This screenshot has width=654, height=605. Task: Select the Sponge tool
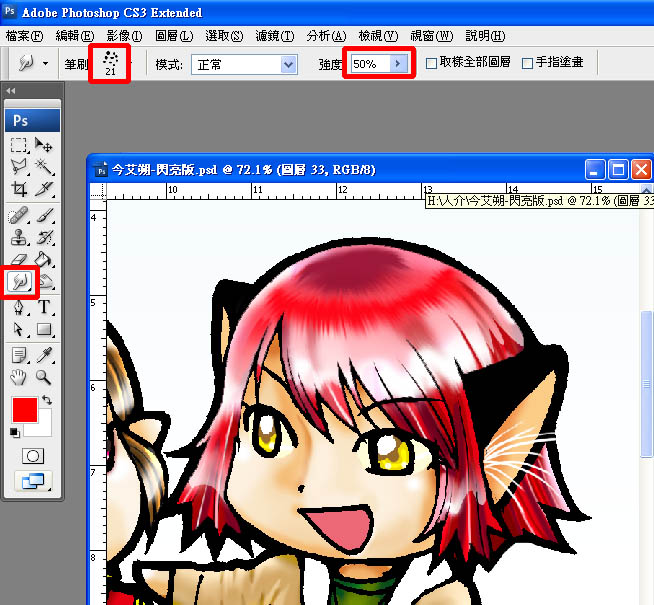(x=45, y=282)
